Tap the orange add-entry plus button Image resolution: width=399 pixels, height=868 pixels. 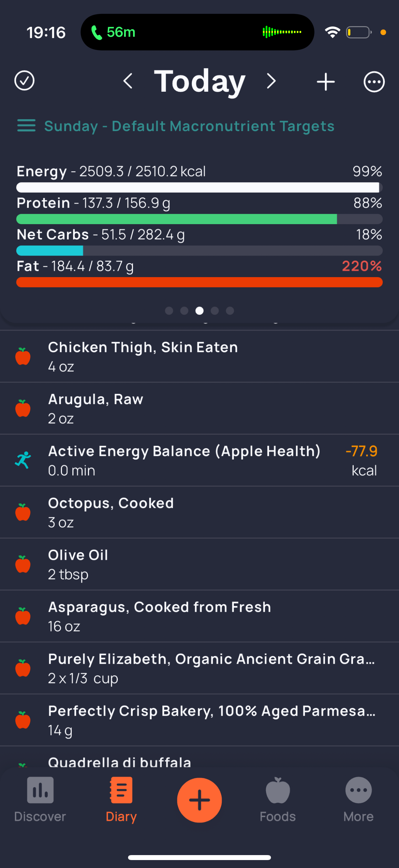199,800
